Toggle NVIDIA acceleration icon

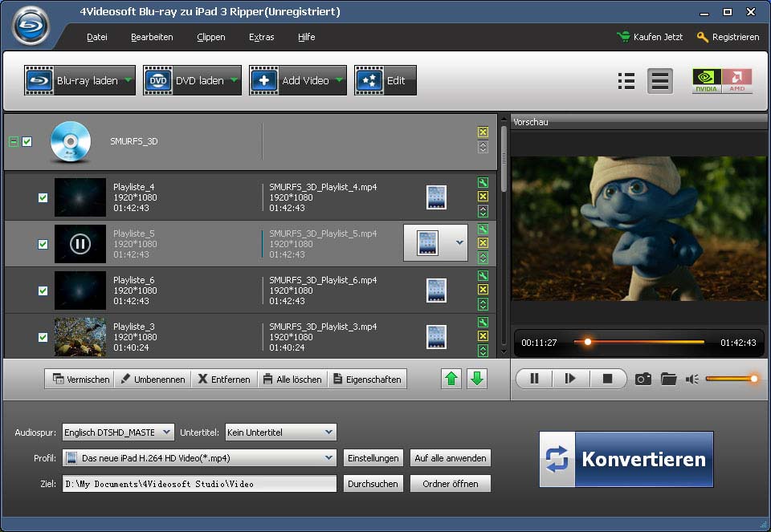pos(707,80)
